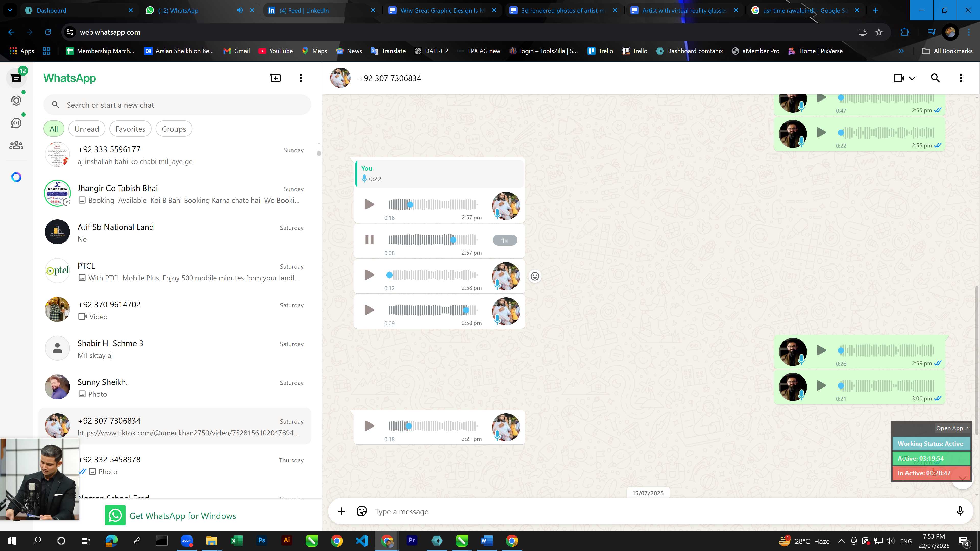Viewport: 980px width, 551px height.
Task: Show hidden system tray icons
Action: click(x=841, y=541)
